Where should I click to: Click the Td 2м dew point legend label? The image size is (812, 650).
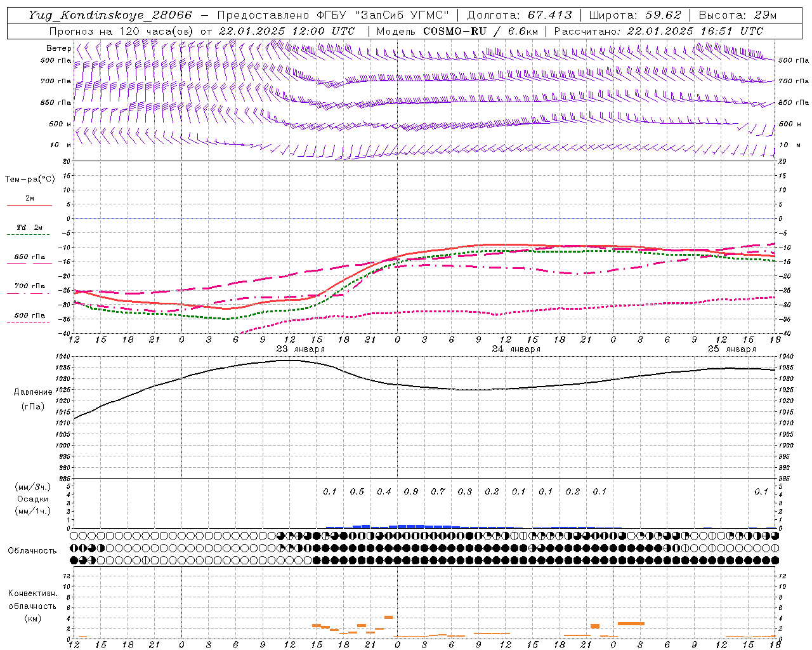pos(29,227)
